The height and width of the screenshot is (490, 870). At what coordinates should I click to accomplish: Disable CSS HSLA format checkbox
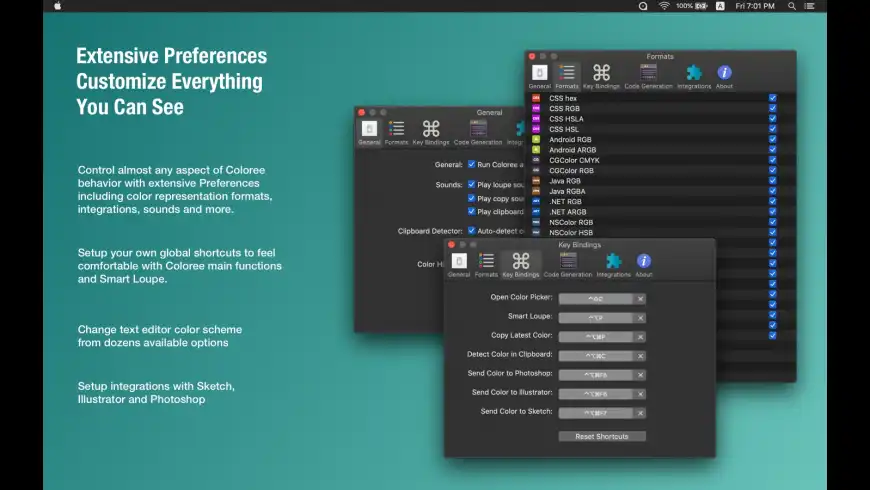tap(772, 119)
